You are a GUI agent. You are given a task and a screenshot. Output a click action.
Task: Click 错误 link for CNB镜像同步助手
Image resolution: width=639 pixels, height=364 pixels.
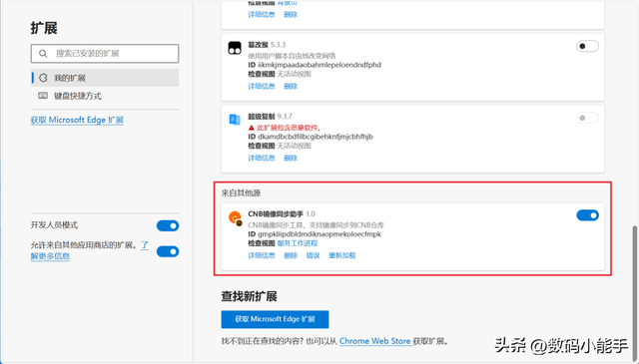[313, 255]
